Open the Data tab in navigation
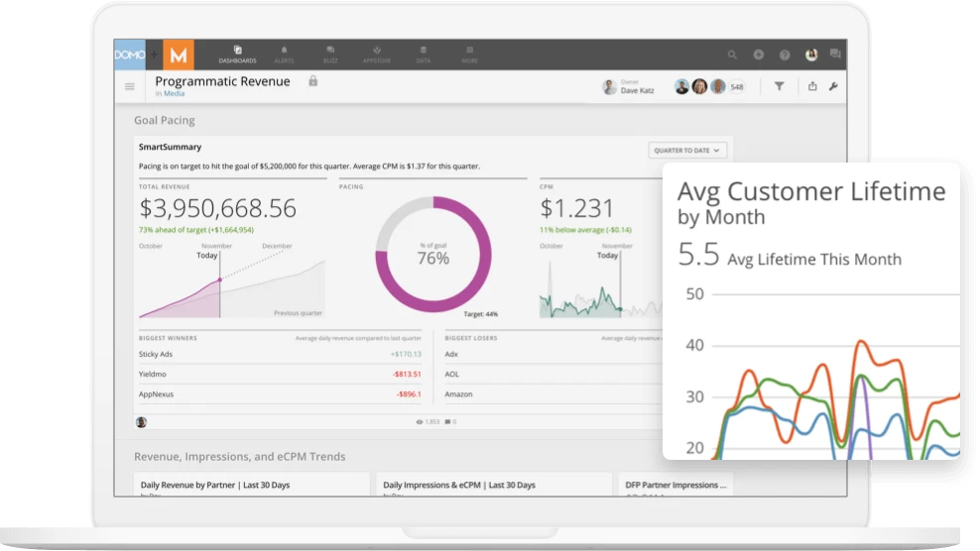This screenshot has height=551, width=980. [x=424, y=54]
